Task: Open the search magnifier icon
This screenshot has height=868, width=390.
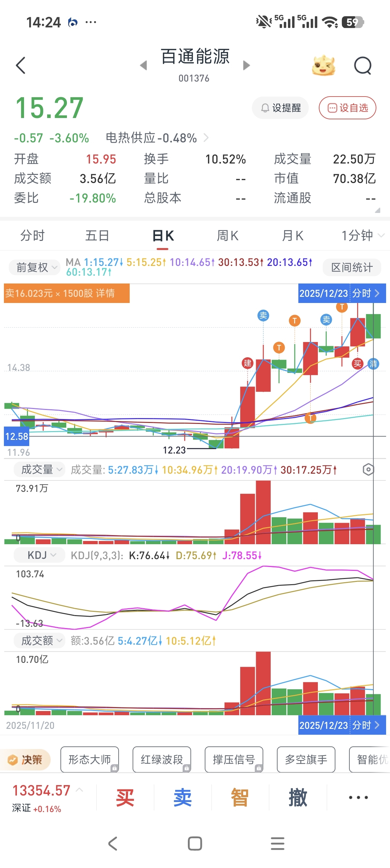Action: click(x=363, y=65)
